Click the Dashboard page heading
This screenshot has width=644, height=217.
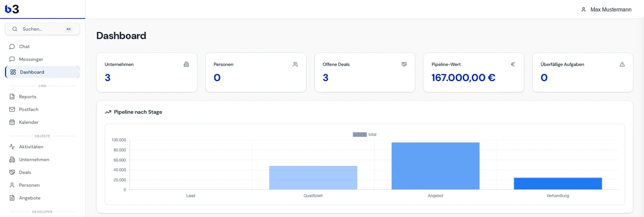pos(121,36)
